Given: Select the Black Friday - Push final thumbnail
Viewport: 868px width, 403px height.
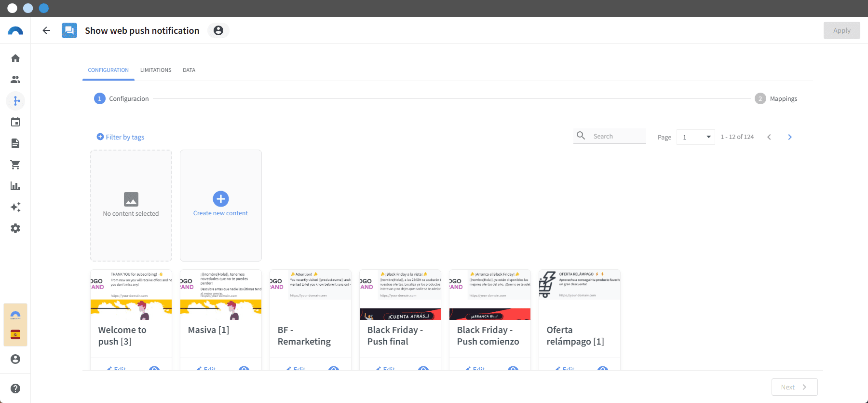Looking at the screenshot, I should (400, 295).
